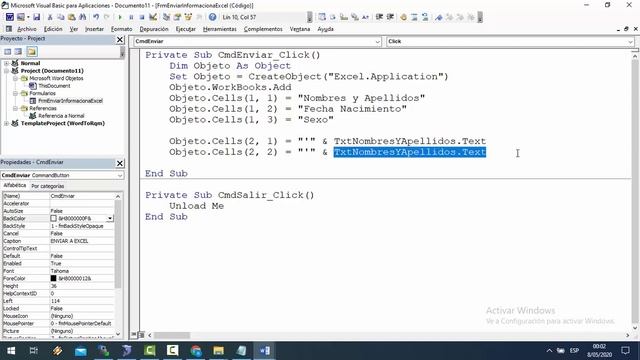Toggle a breakpoint with the hand icon
Image resolution: width=640 pixels, height=360 pixels.
[x=404, y=17]
